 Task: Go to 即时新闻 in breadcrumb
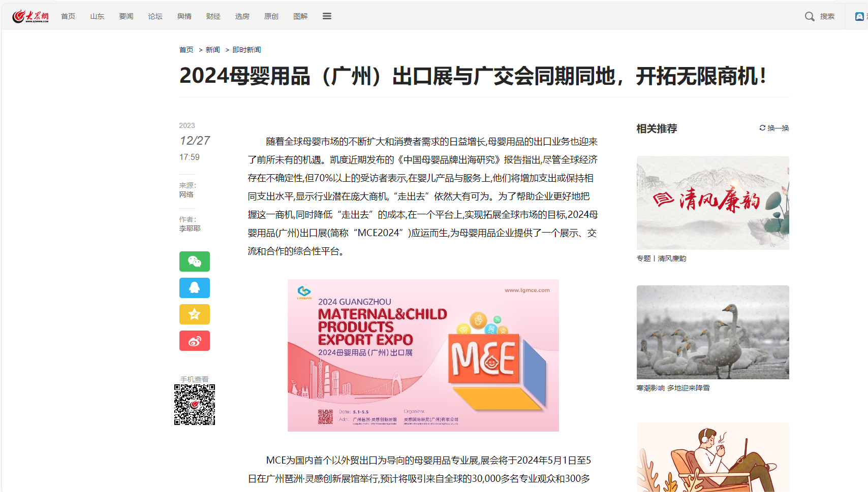pos(246,50)
